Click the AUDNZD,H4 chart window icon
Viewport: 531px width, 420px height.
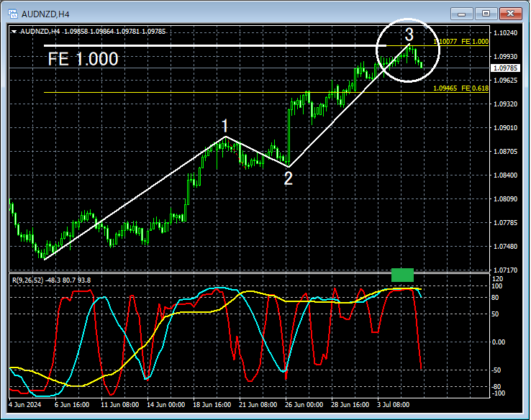coord(13,14)
